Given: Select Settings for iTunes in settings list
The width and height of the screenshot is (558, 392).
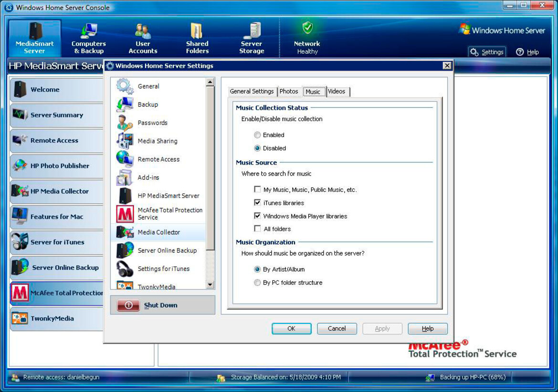Looking at the screenshot, I should click(158, 268).
